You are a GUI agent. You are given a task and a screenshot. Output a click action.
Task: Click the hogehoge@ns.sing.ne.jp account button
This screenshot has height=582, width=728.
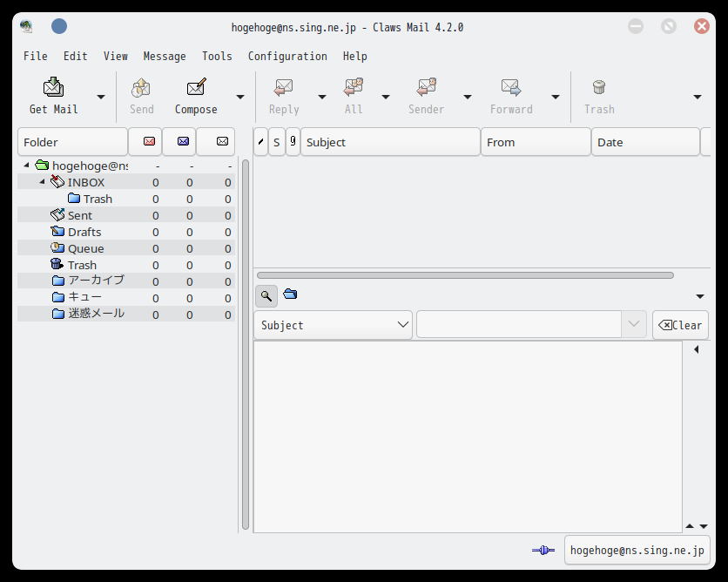(x=637, y=551)
